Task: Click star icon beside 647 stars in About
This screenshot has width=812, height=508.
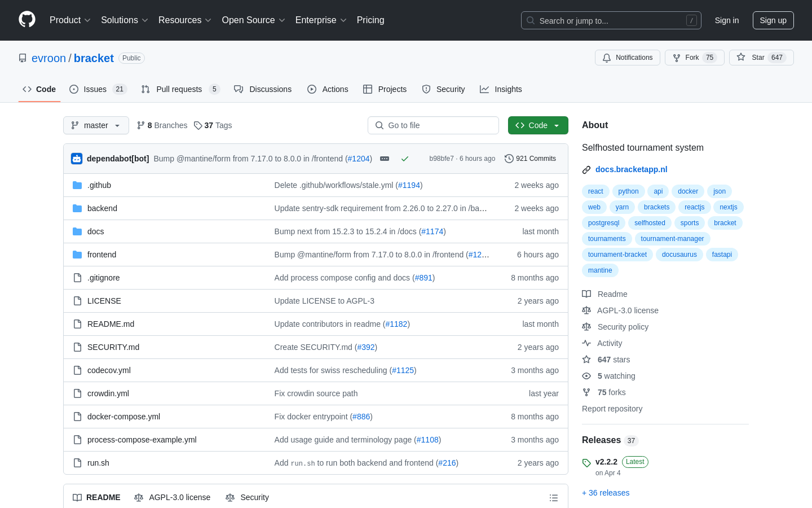Action: [586, 360]
